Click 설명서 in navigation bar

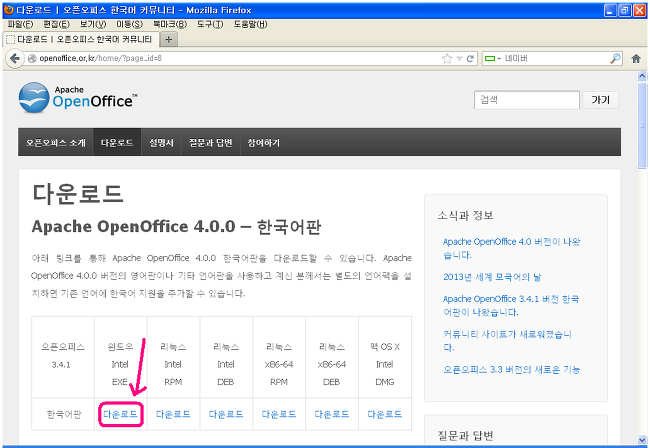pos(161,143)
